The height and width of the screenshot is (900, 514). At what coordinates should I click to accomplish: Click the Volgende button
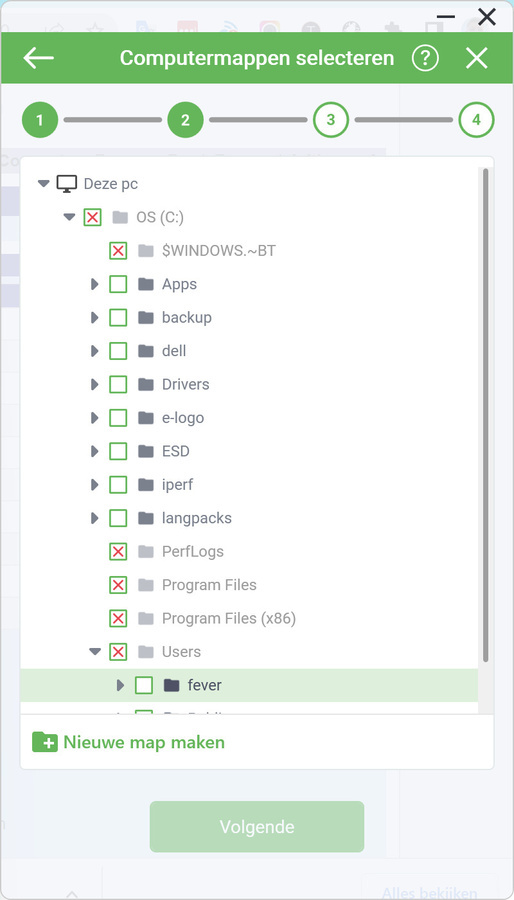click(257, 827)
